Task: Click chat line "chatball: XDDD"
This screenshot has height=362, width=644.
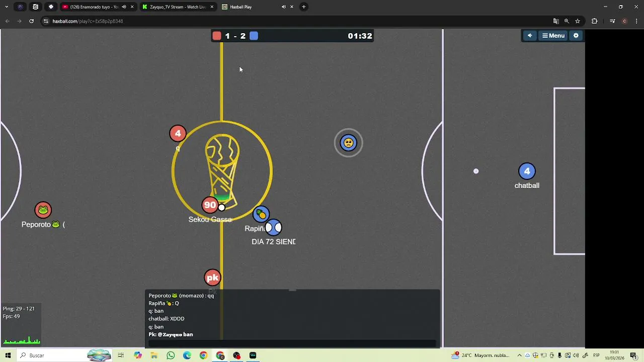Action: [x=167, y=319]
